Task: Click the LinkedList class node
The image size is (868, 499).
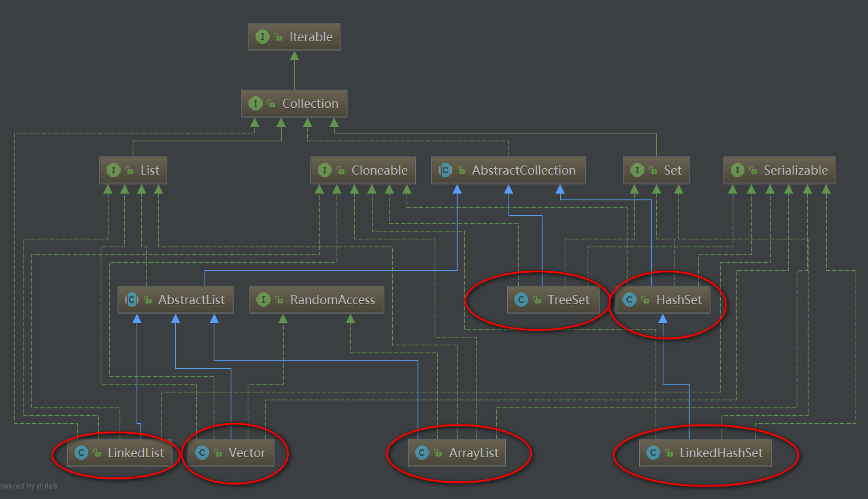Action: click(x=120, y=453)
